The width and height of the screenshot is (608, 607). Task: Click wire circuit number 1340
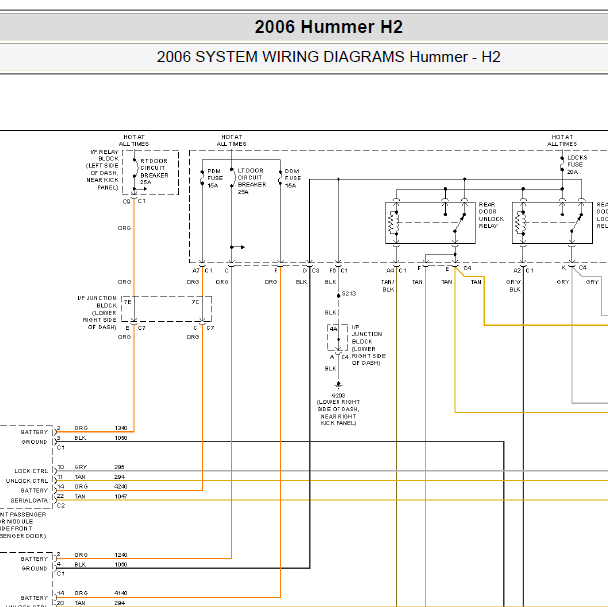(x=120, y=428)
